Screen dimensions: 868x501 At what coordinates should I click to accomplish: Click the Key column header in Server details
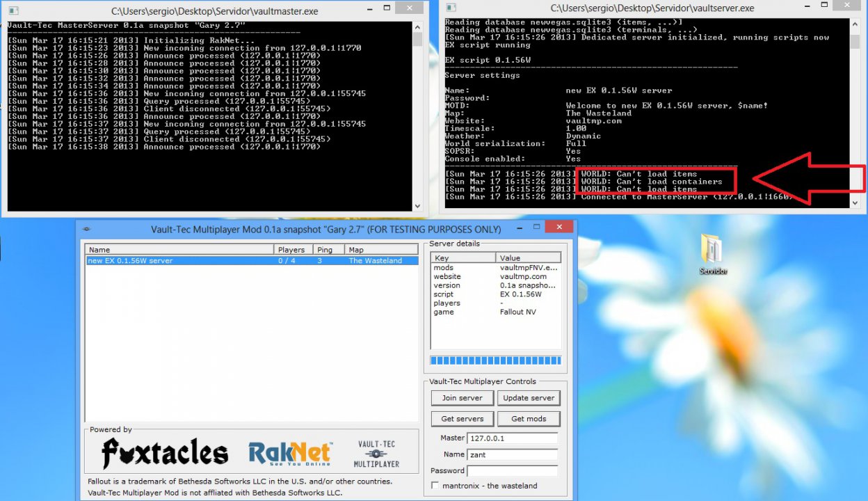[x=464, y=258]
